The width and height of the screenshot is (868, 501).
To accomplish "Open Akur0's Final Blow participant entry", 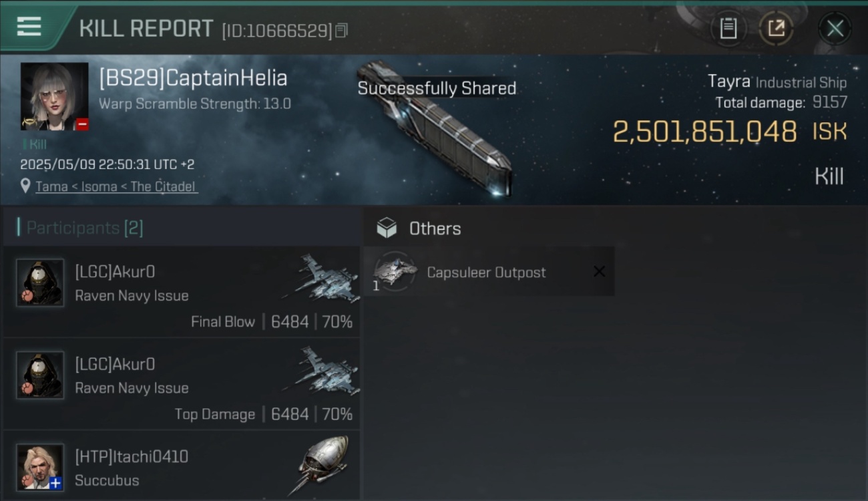I will point(182,292).
